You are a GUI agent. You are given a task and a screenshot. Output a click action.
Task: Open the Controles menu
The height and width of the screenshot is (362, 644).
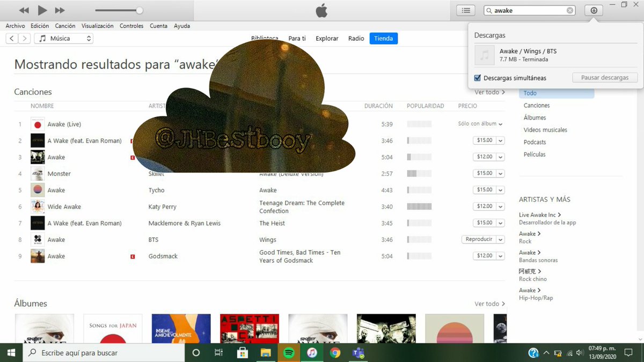[x=131, y=26]
